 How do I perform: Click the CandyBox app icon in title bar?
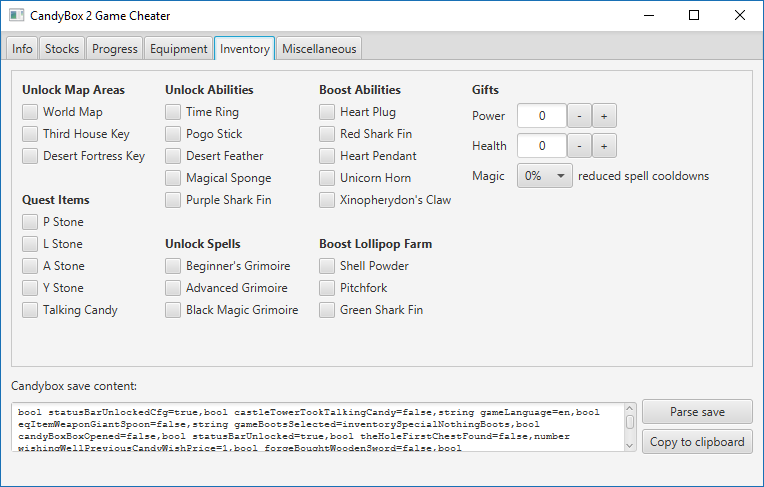point(17,16)
